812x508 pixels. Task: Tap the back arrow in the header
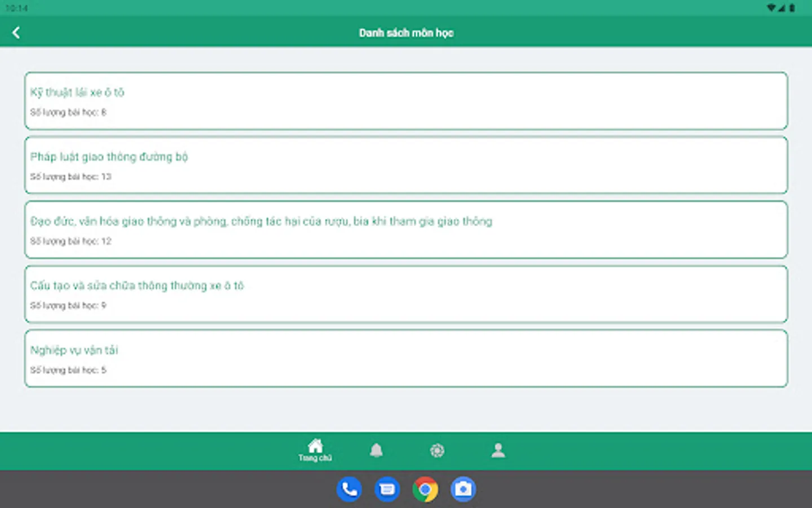click(x=16, y=32)
